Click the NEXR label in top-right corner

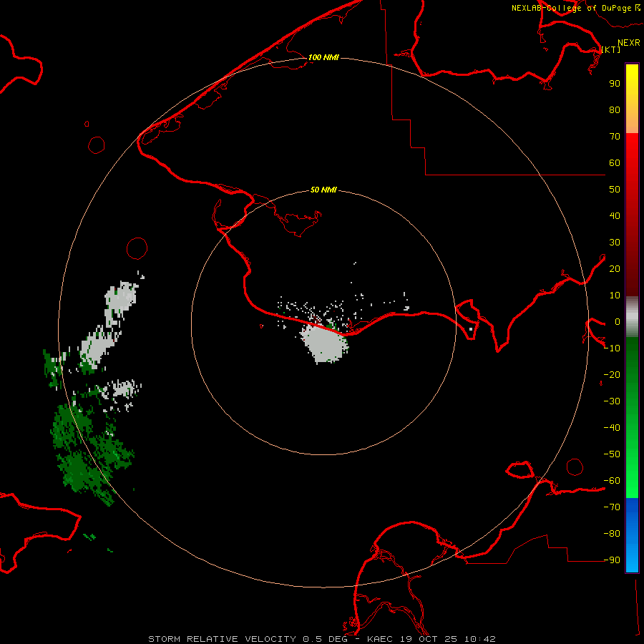628,43
